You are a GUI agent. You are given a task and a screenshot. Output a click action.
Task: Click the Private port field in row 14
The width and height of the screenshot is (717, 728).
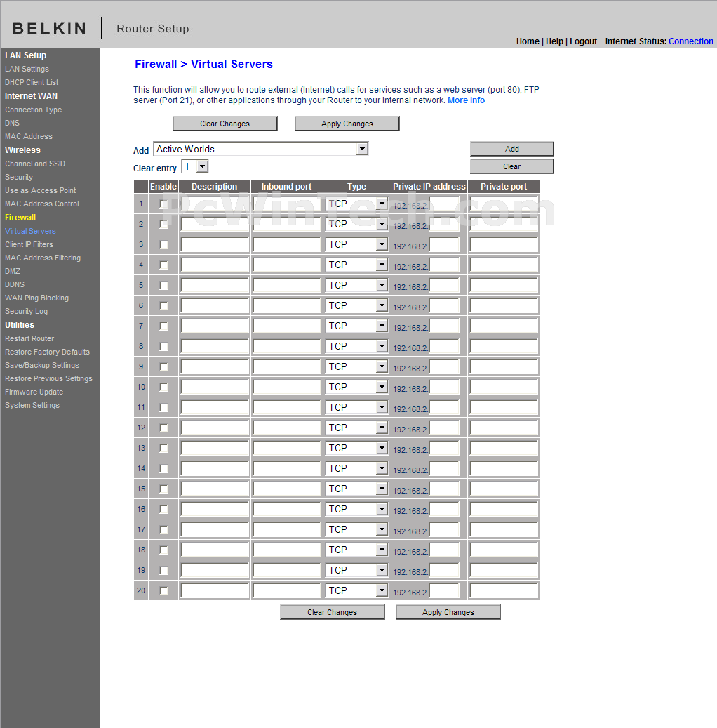click(504, 468)
